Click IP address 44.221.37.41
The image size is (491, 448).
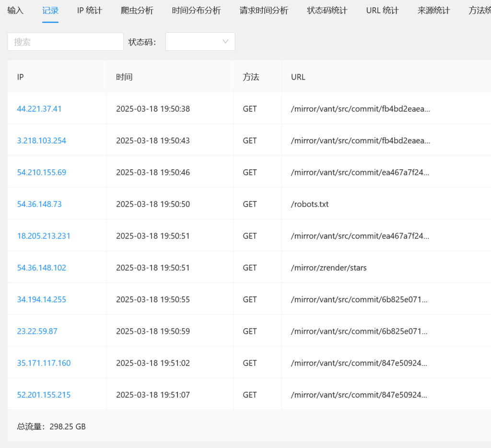39,109
